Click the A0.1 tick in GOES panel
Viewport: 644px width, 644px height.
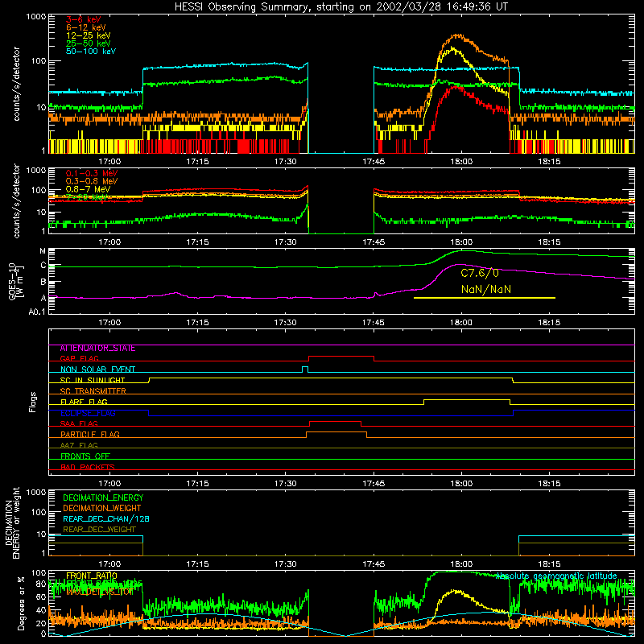pos(37,312)
